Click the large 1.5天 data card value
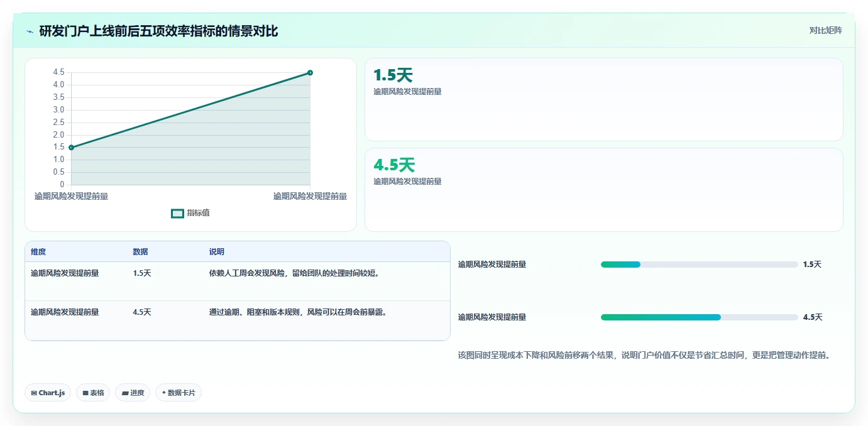 point(393,75)
